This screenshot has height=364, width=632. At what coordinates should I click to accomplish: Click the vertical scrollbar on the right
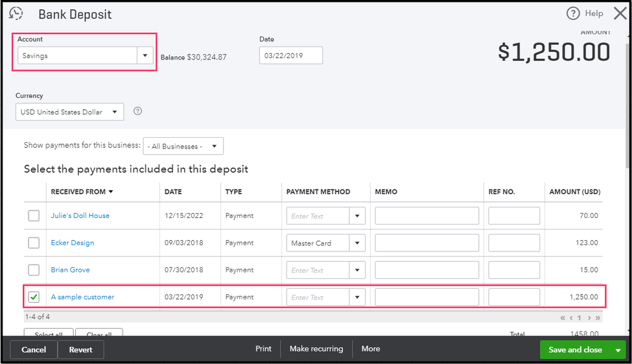[628, 105]
